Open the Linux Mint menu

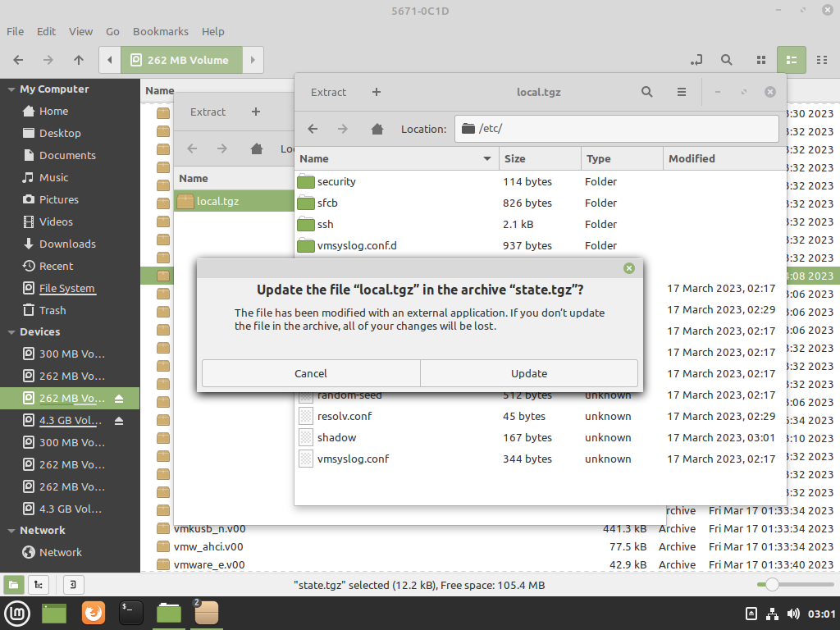(x=16, y=614)
